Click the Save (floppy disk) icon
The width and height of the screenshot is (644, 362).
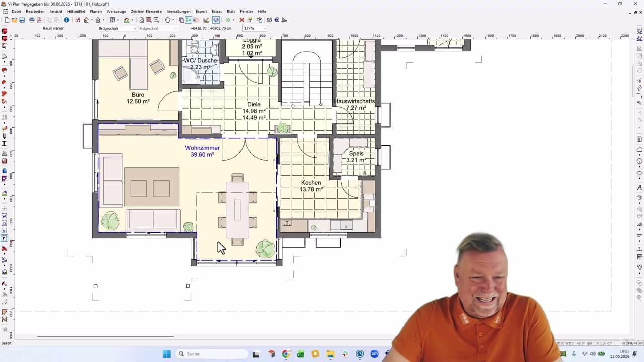(x=22, y=20)
